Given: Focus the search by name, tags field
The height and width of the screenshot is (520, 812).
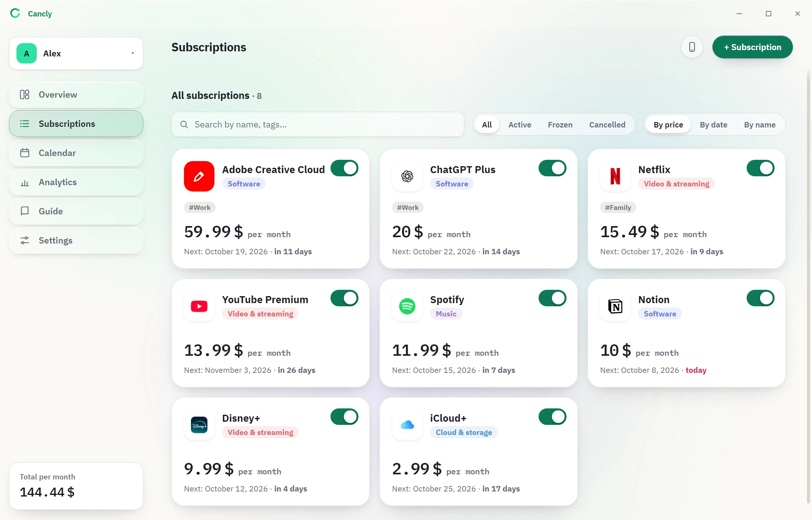Looking at the screenshot, I should tap(318, 125).
